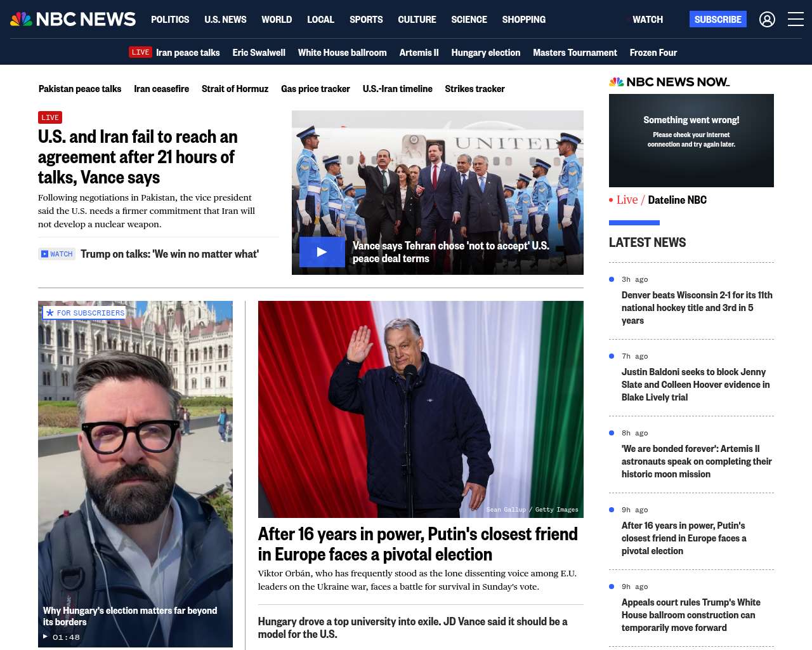The image size is (812, 650).
Task: Click the red LIVE badge in subnav
Action: pyautogui.click(x=140, y=52)
